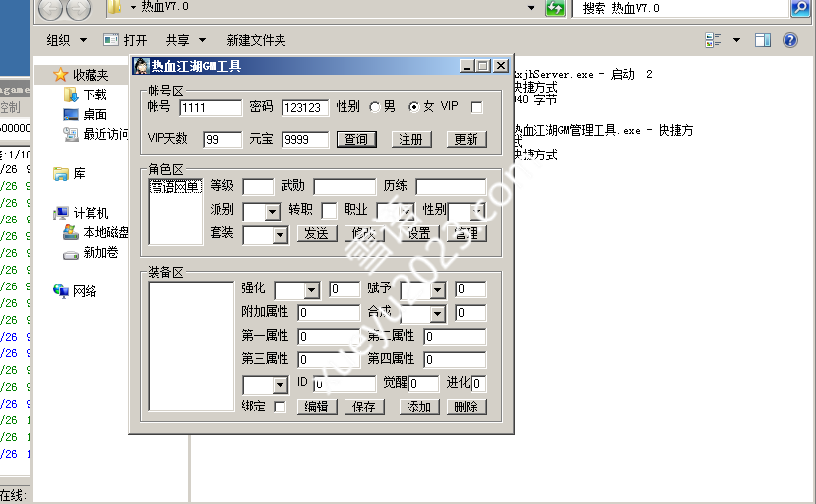Click the 密码 input field
The image size is (816, 504).
(x=305, y=107)
